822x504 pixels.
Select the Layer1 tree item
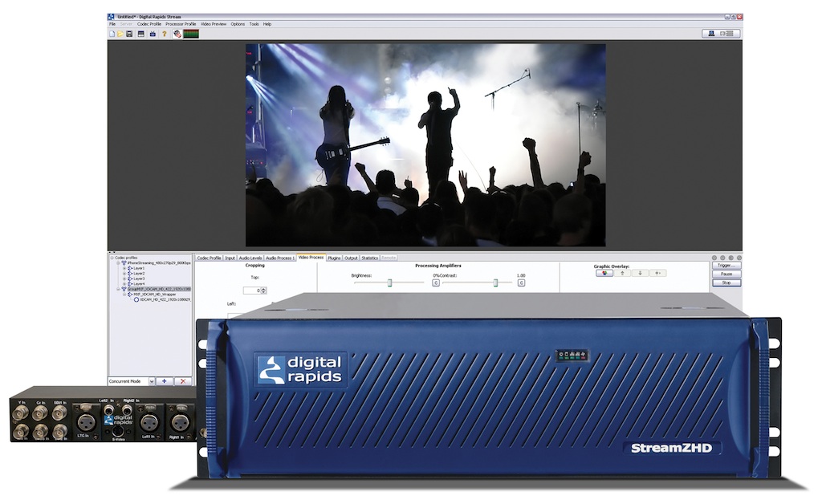tap(139, 268)
